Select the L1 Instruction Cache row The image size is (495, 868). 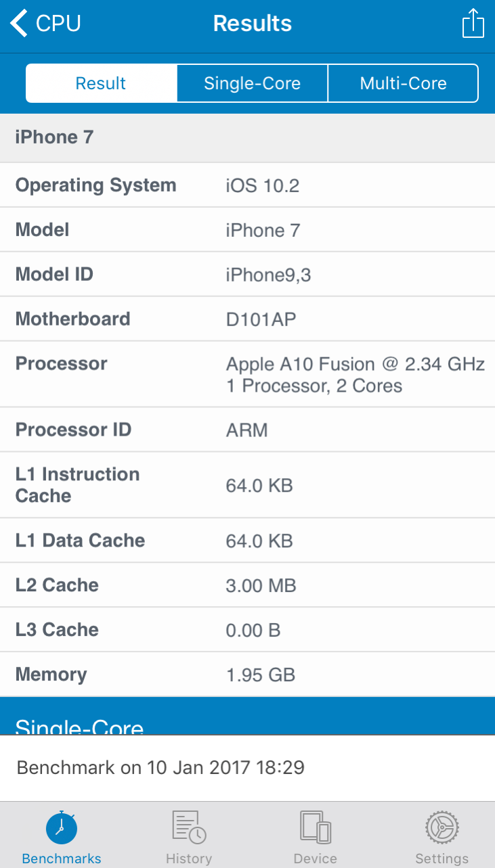click(247, 485)
